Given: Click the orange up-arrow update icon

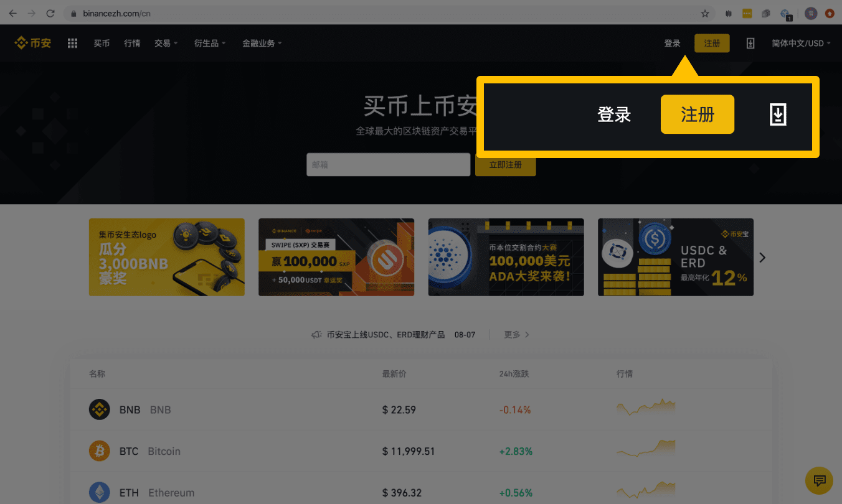Looking at the screenshot, I should click(x=830, y=13).
